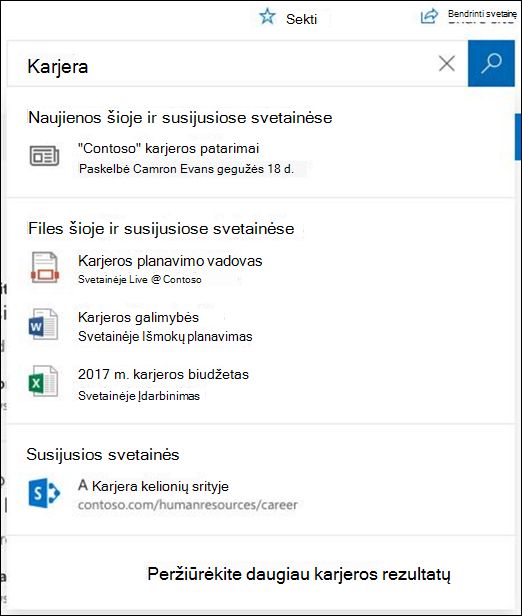The height and width of the screenshot is (616, 522).
Task: Click the contoso.com/humanresources/career URL
Action: (x=187, y=505)
